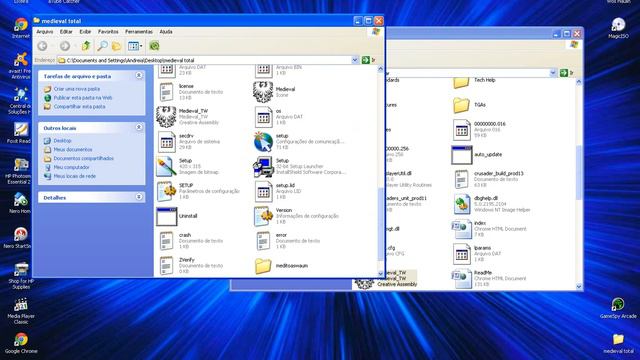Screen dimensions: 640x360
Task: Select the os DAT file
Action: [x=278, y=117]
